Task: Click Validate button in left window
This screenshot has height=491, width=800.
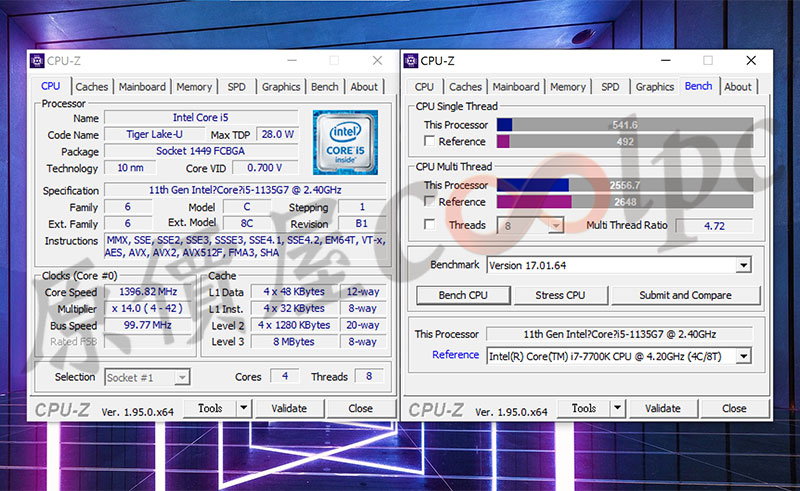Action: [x=289, y=408]
